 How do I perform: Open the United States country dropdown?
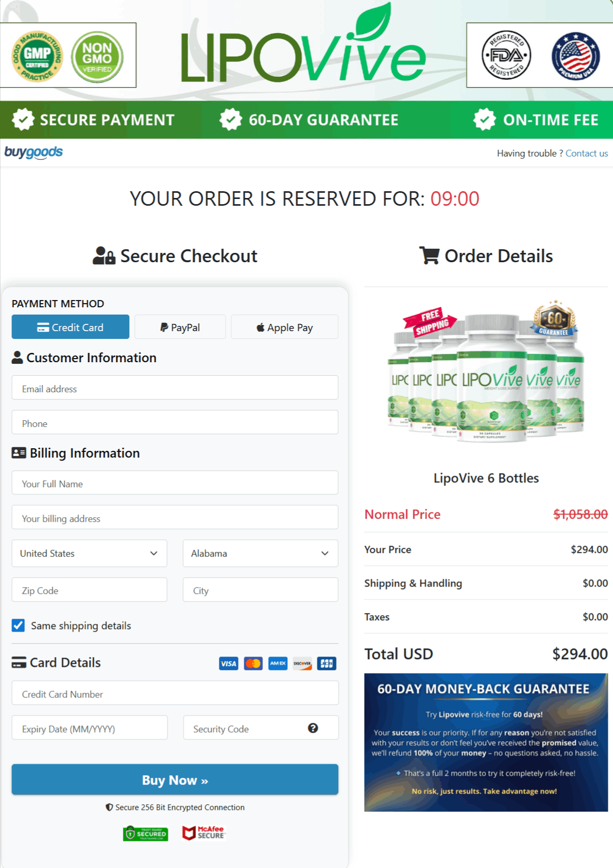[89, 553]
